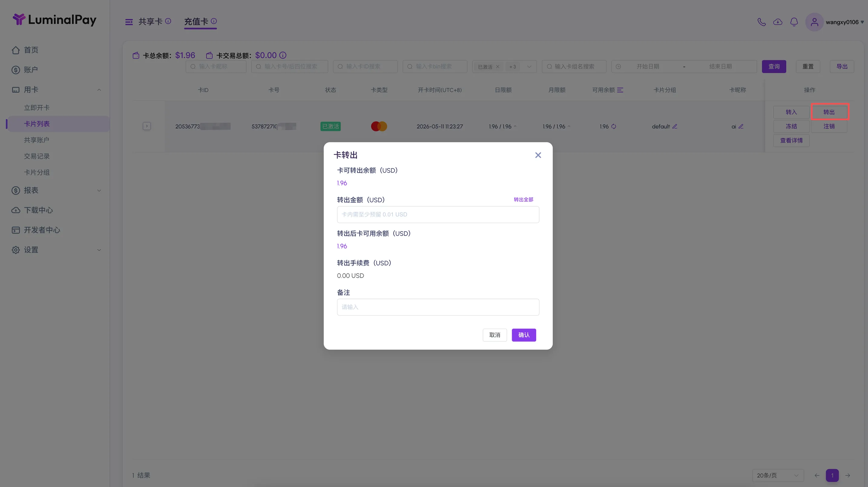
Task: Switch to 充值卡 tab
Action: click(x=196, y=21)
